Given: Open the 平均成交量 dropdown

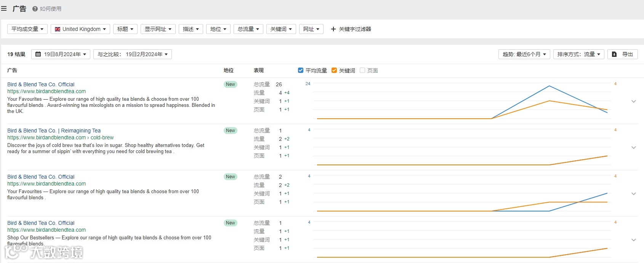Looking at the screenshot, I should pyautogui.click(x=27, y=29).
